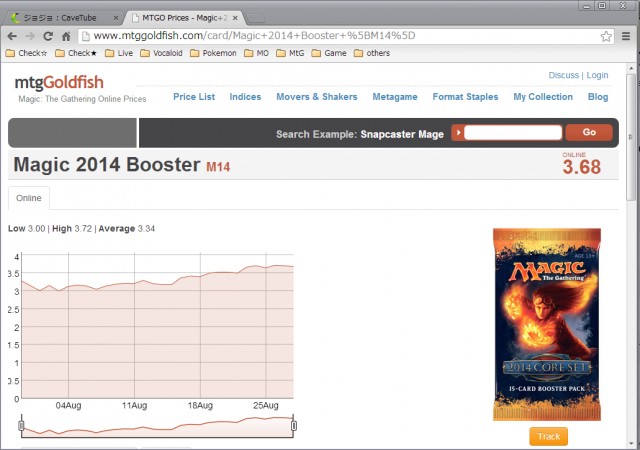Screen dimensions: 640x450
Task: Click the 3.68 online price value
Action: [x=582, y=167]
